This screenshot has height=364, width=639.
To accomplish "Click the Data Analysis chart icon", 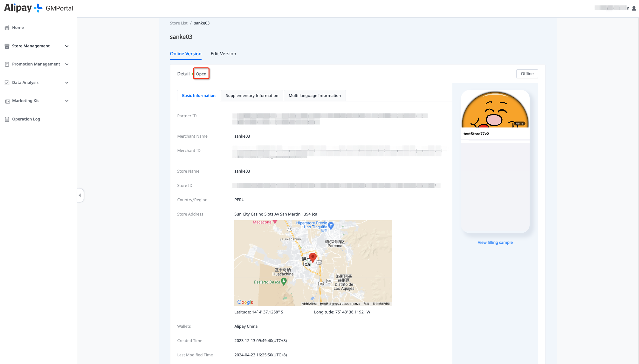I will point(7,83).
